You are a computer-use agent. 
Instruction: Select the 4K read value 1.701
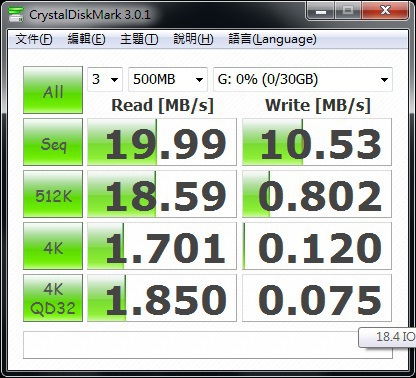(x=162, y=246)
